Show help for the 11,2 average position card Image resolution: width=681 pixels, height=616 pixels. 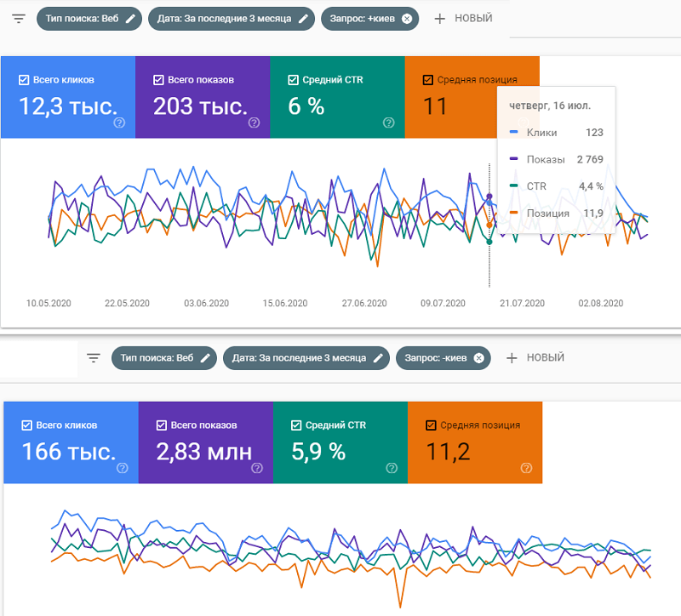(526, 467)
